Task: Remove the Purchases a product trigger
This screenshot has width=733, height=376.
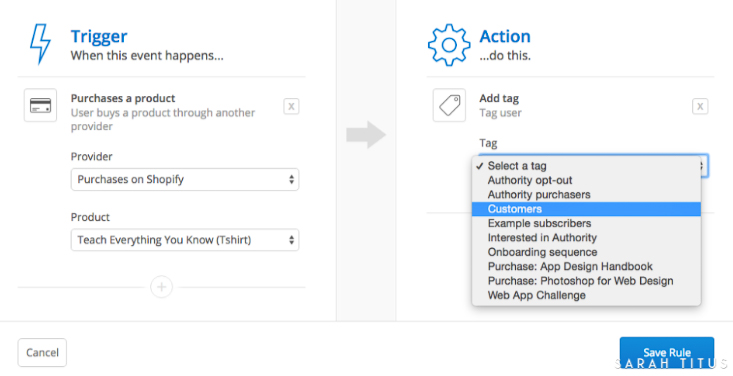Action: pos(291,106)
